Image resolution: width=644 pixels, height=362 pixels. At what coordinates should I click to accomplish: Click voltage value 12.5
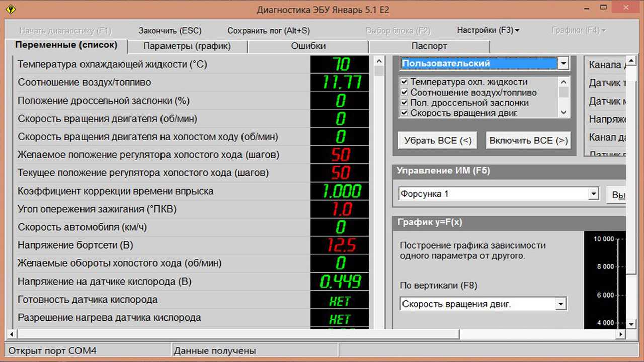click(x=340, y=245)
